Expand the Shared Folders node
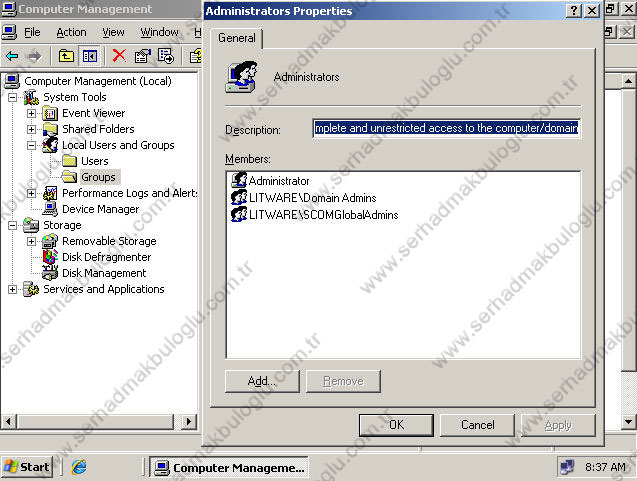This screenshot has height=481, width=637. click(31, 129)
